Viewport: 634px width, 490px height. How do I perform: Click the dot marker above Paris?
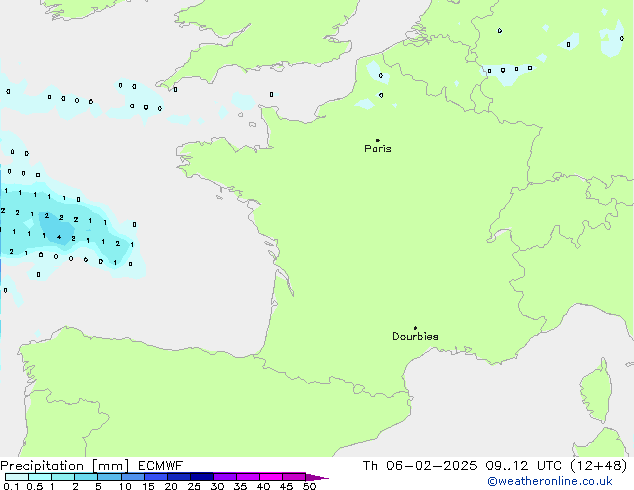tap(378, 140)
